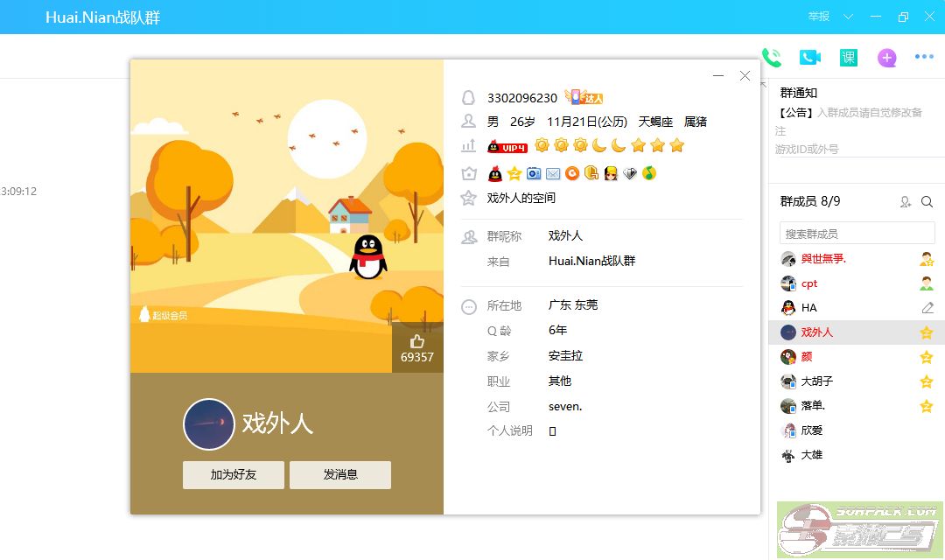The image size is (945, 560).
Task: Click the green QQ Music service icon
Action: pos(648,173)
